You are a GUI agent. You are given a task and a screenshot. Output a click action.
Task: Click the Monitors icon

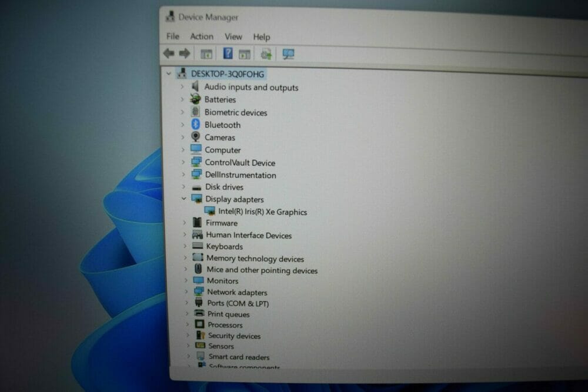tap(198, 280)
